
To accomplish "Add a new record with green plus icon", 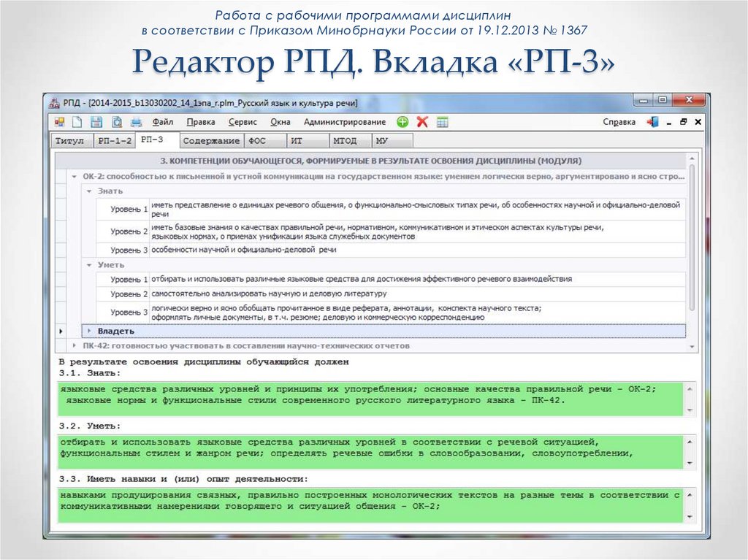I will [x=402, y=121].
